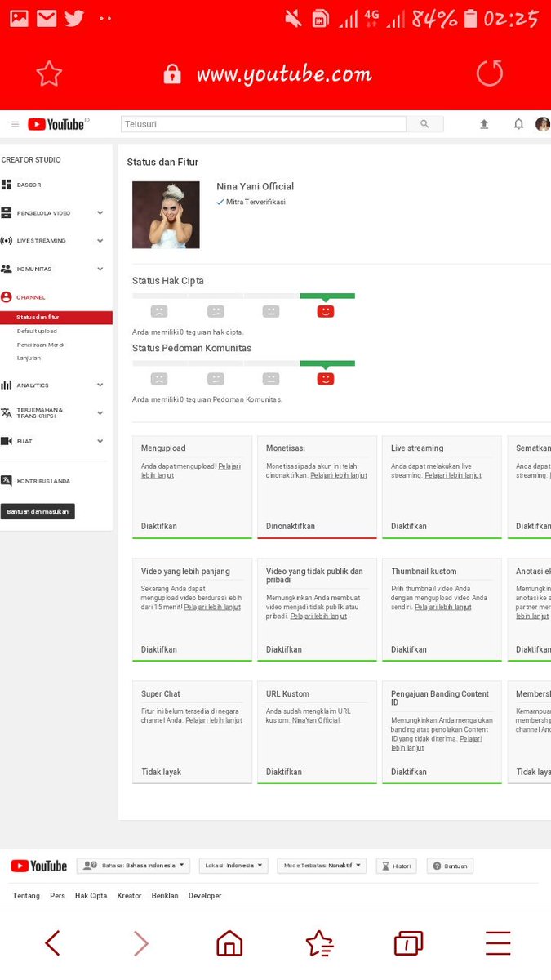Click the Buat camera icon
This screenshot has height=980, width=551.
pyautogui.click(x=7, y=441)
